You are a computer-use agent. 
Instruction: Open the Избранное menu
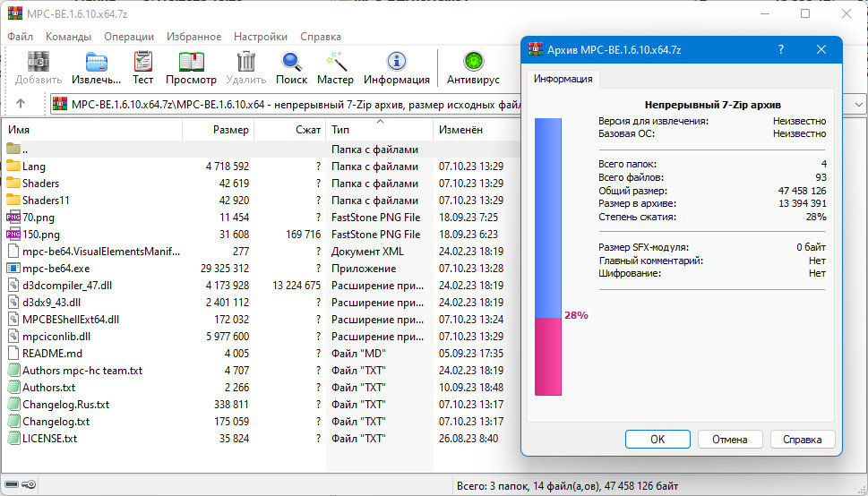point(193,37)
